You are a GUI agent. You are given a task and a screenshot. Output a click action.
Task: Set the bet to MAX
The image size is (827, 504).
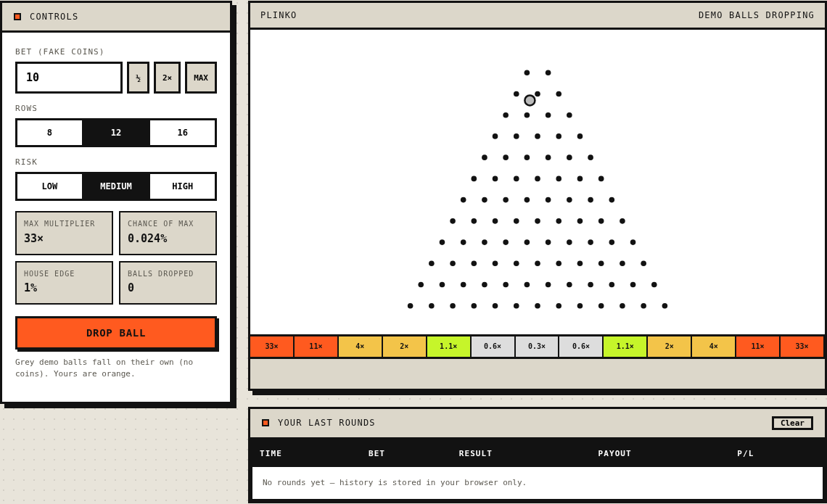(201, 78)
